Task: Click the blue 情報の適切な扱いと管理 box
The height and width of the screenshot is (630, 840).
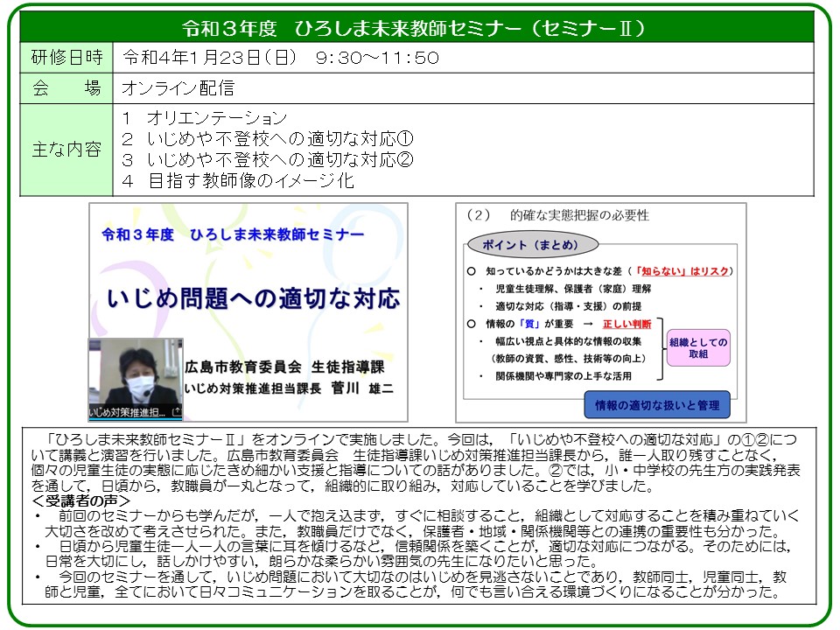Action: click(656, 405)
